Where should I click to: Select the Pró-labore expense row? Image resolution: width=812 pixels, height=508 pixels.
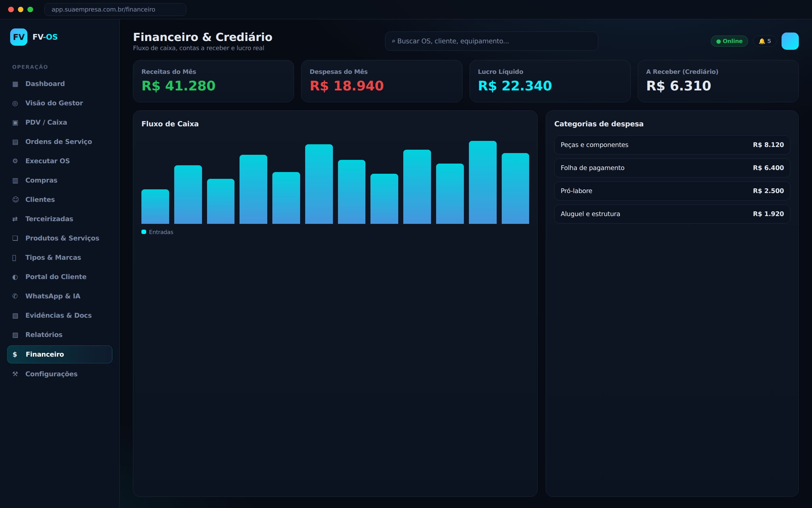(672, 191)
